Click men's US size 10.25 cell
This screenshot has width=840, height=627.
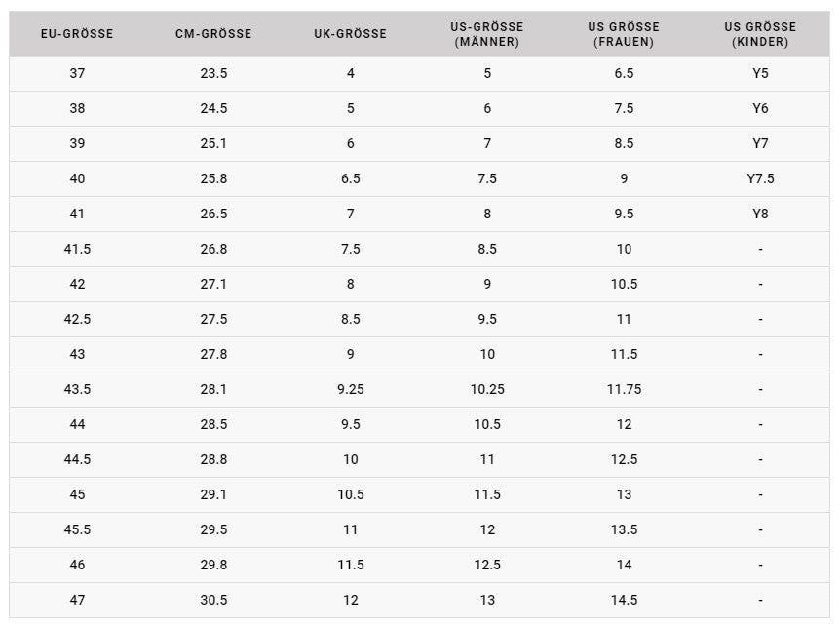point(487,389)
